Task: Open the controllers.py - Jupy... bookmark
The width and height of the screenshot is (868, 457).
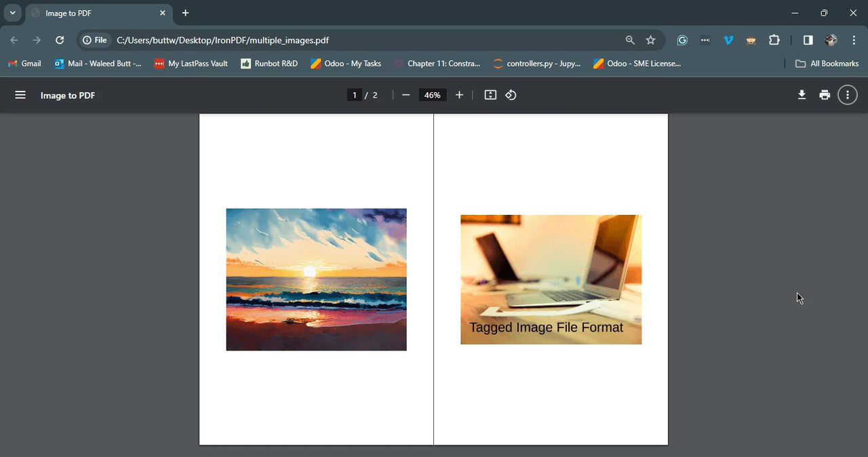Action: coord(536,63)
